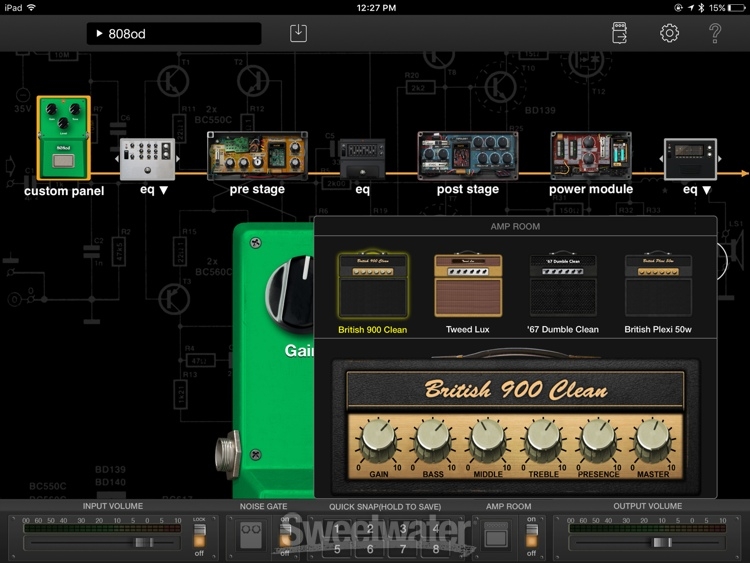Tap Quick Snap slot 3

coord(403,528)
